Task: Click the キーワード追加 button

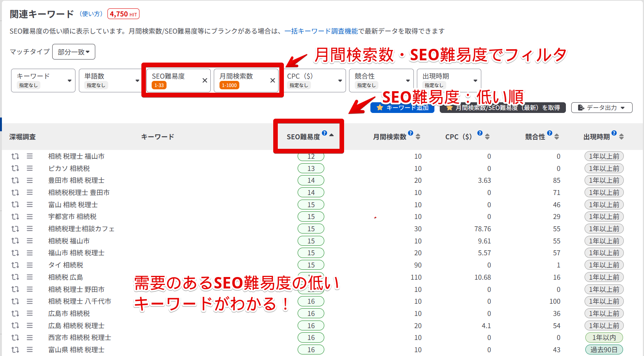Action: point(402,108)
